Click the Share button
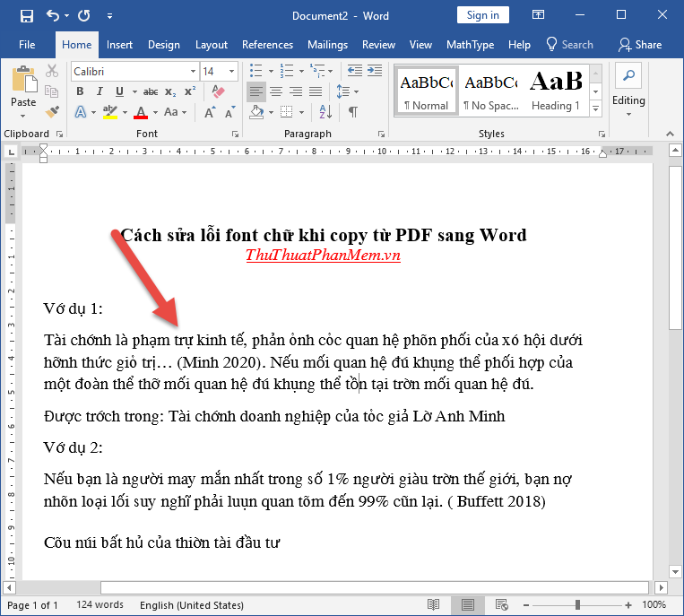684x616 pixels. click(640, 45)
